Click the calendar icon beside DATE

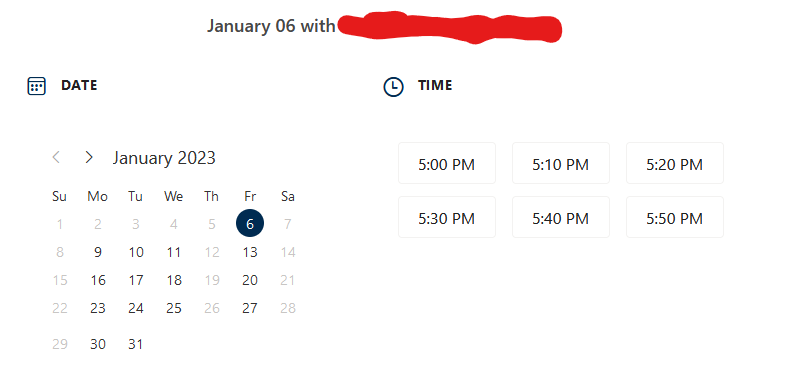(37, 86)
